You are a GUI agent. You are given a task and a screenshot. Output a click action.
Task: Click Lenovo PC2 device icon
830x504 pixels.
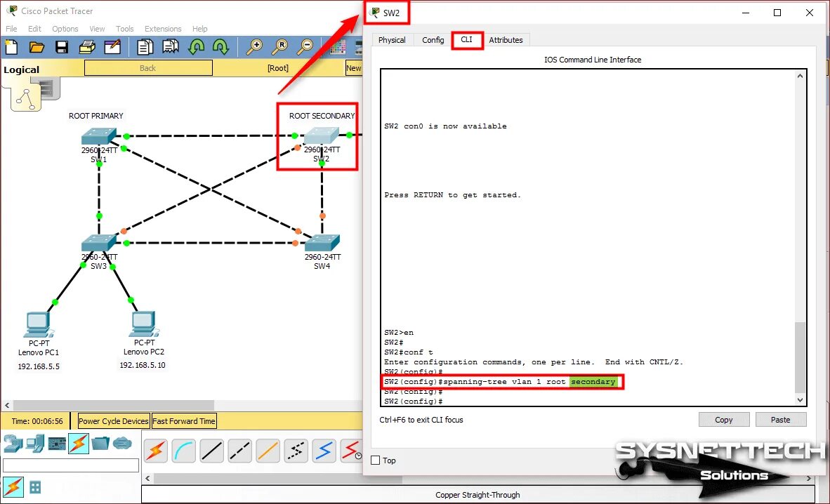pos(143,324)
